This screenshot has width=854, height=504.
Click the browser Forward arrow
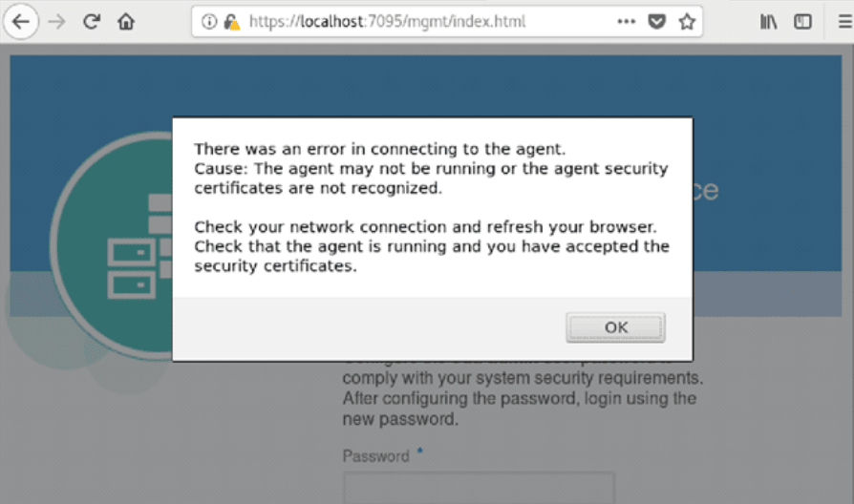[x=56, y=22]
